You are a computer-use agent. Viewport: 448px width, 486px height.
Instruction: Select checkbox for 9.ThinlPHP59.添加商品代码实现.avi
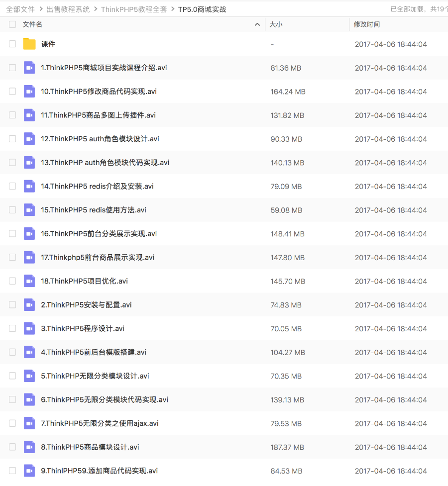point(12,471)
